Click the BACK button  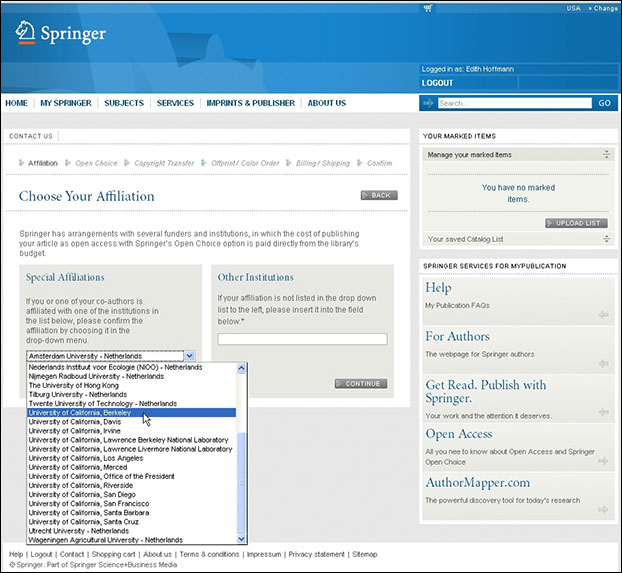pos(379,195)
